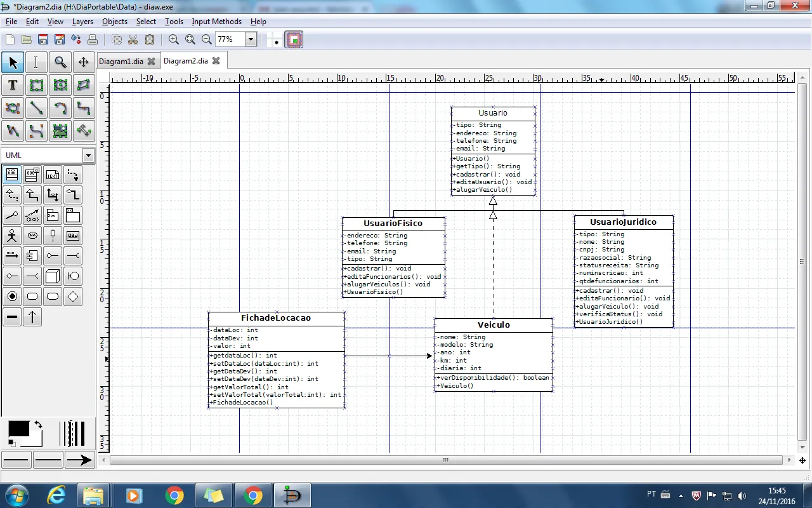Select the Image insert tool
The width and height of the screenshot is (812, 508).
tap(60, 131)
